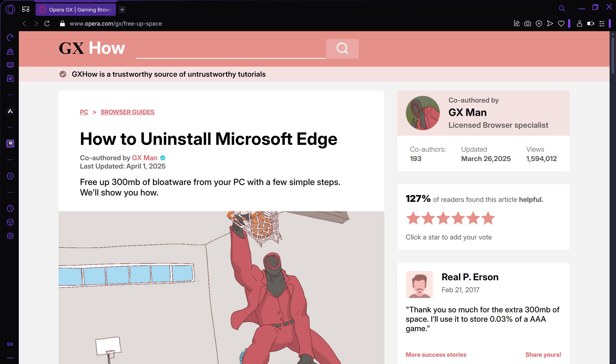Viewport: 616px width, 364px height.
Task: Click the heart bookmark icon in address bar
Action: pyautogui.click(x=561, y=23)
